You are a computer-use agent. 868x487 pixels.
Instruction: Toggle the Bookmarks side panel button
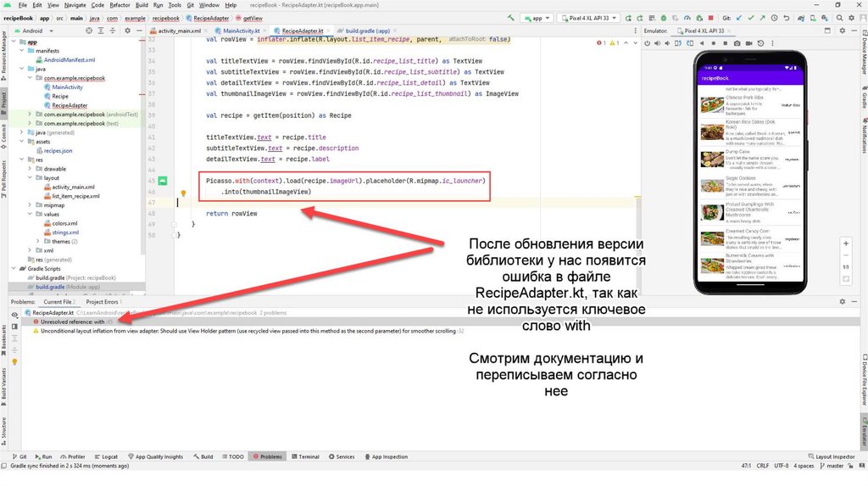pos(4,334)
